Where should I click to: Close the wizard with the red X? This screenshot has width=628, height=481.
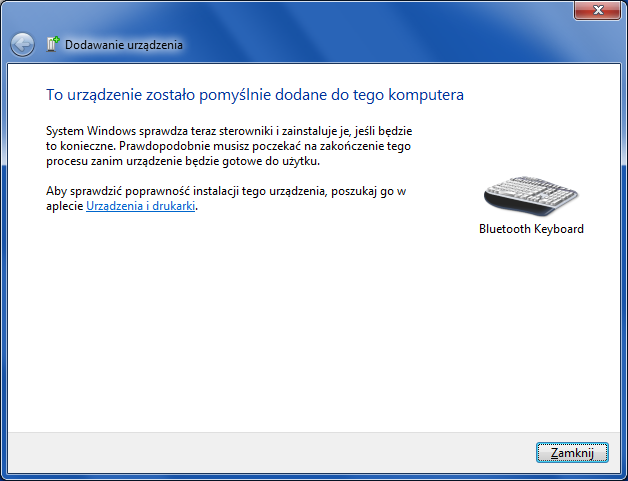click(598, 10)
